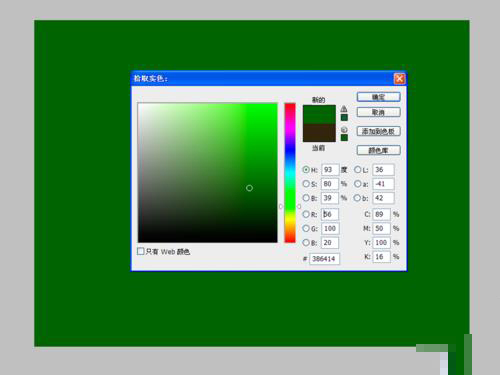Click the Add to Swatches button
This screenshot has height=375, width=500.
pyautogui.click(x=378, y=131)
